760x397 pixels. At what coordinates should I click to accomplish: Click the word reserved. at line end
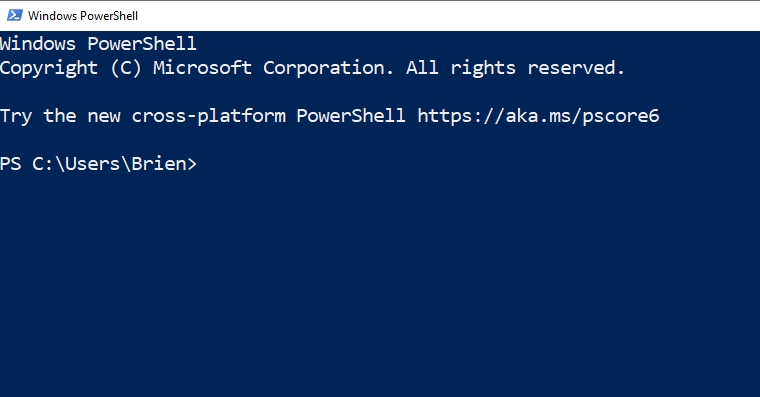(x=576, y=68)
